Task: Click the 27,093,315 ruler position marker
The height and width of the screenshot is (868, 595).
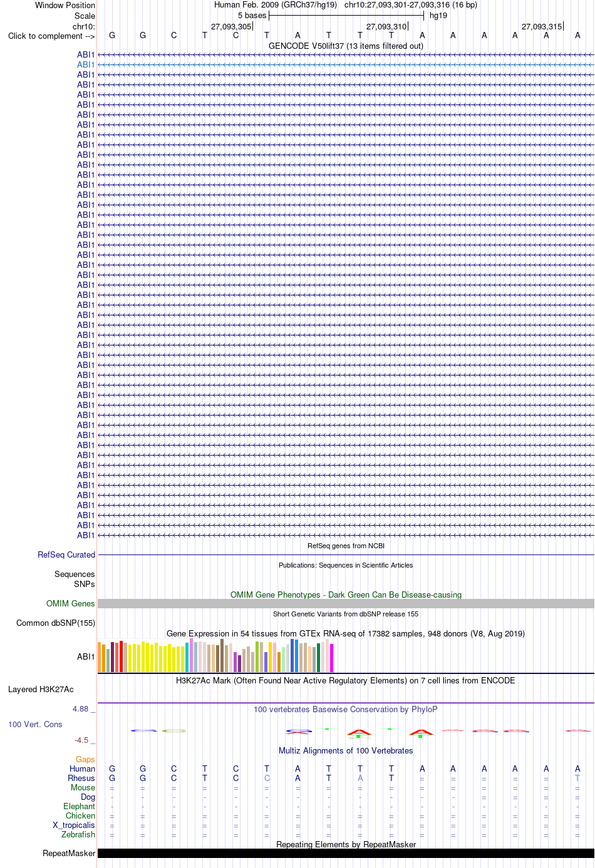Action: pyautogui.click(x=542, y=26)
